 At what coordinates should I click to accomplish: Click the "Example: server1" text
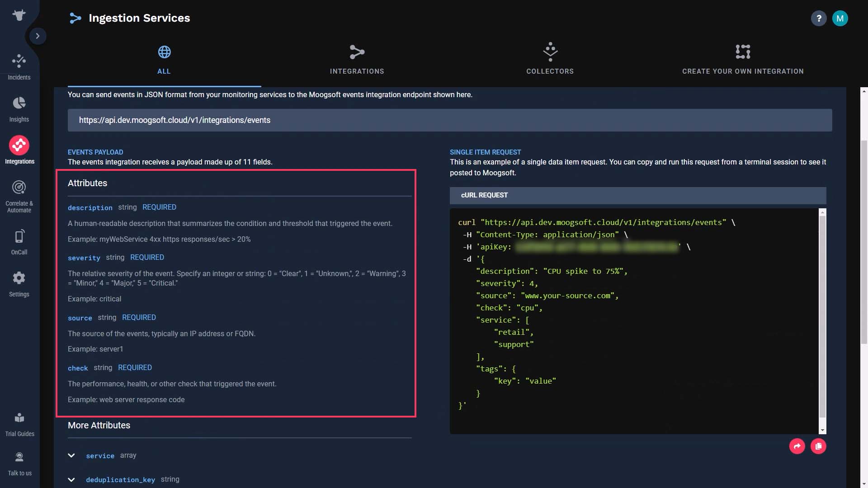tap(95, 349)
